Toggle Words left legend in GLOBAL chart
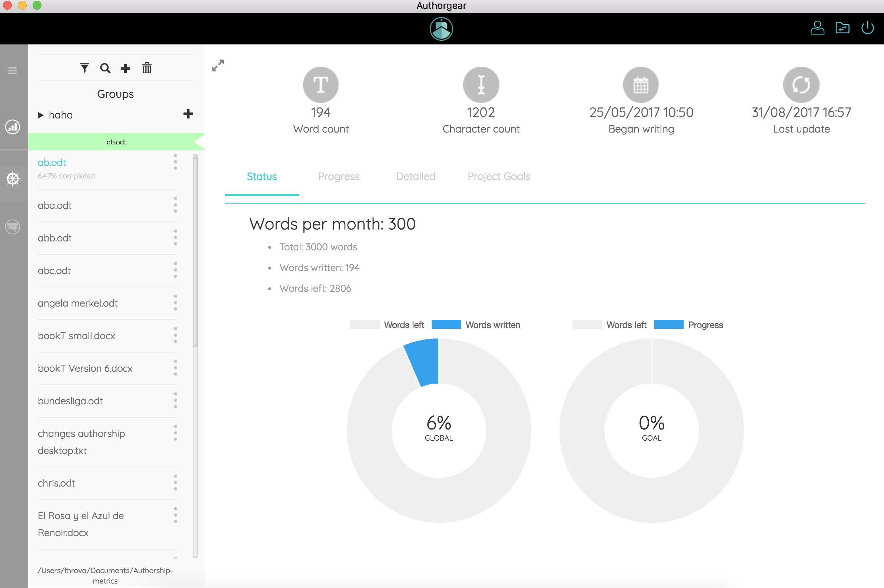Screen dimensions: 884x588 [x=386, y=325]
